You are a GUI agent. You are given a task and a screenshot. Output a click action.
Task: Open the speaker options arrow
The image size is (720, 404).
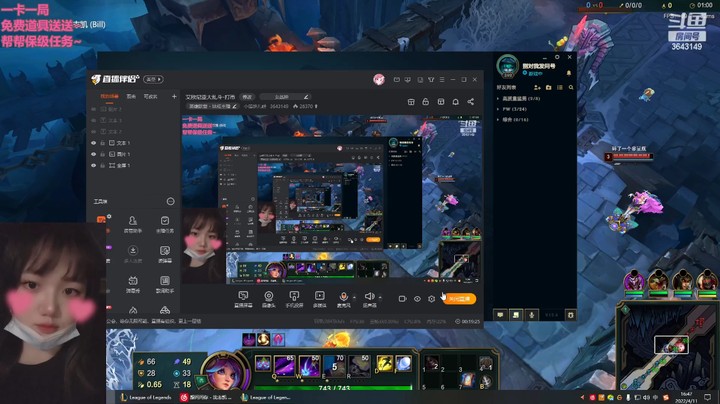tap(380, 297)
